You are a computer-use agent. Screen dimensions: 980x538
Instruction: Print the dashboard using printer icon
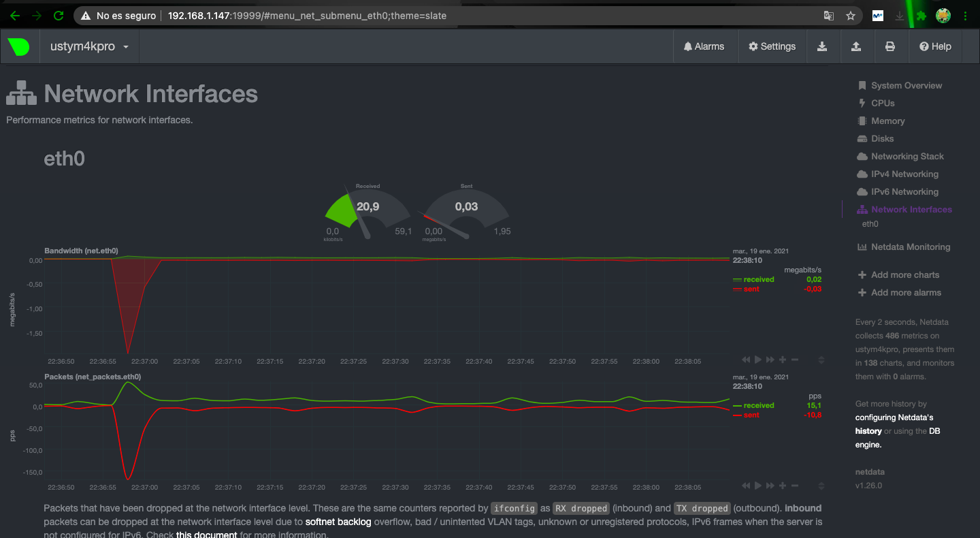pyautogui.click(x=890, y=47)
